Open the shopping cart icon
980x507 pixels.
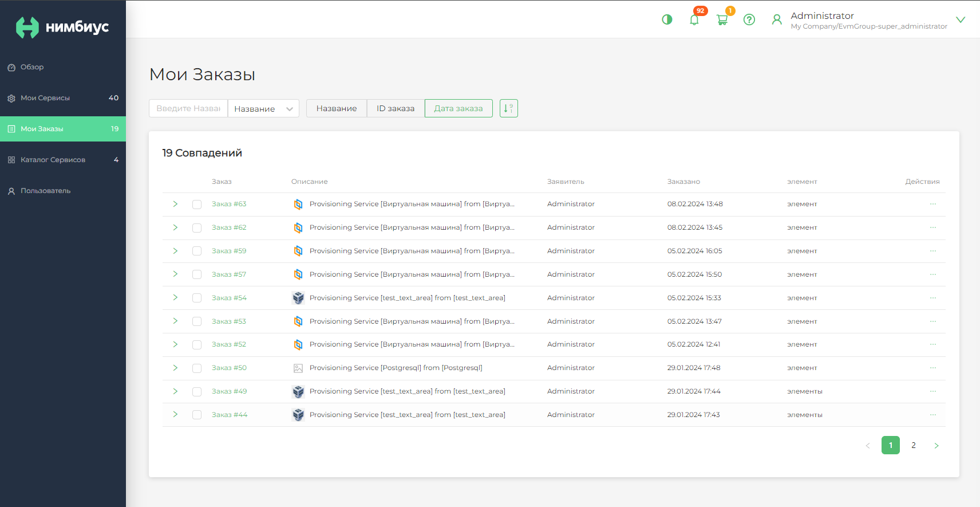point(722,19)
